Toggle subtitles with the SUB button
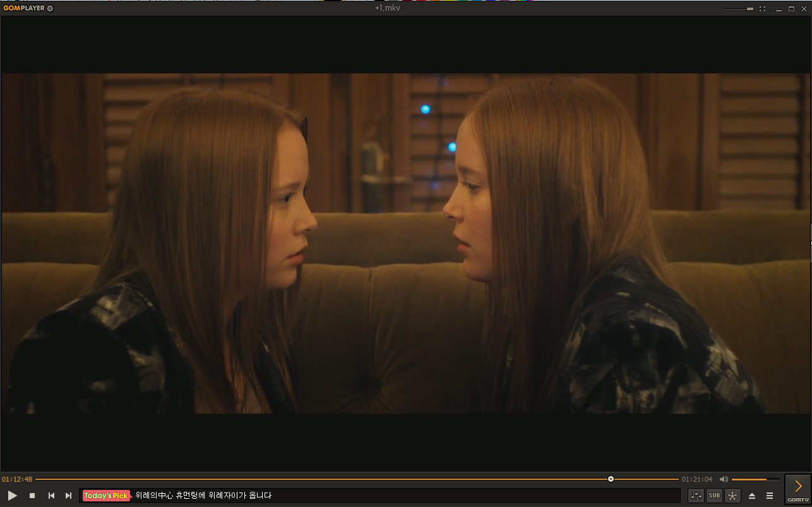This screenshot has height=507, width=812. pos(714,496)
